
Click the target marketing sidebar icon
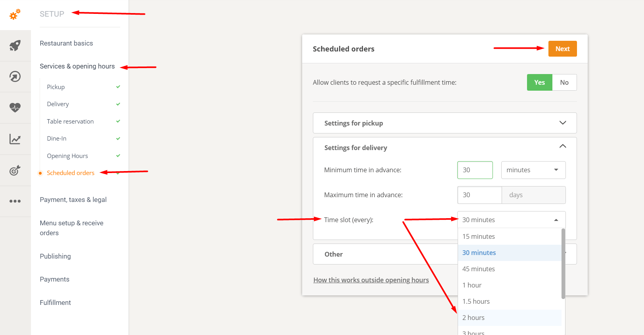pos(15,170)
